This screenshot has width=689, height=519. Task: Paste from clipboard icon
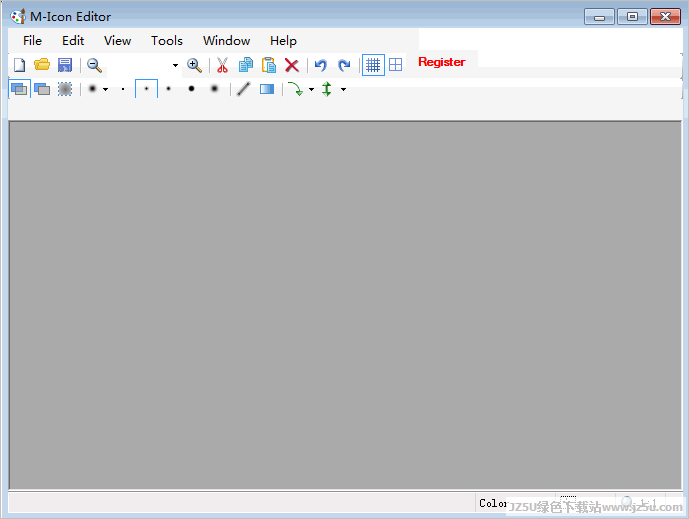click(x=268, y=65)
